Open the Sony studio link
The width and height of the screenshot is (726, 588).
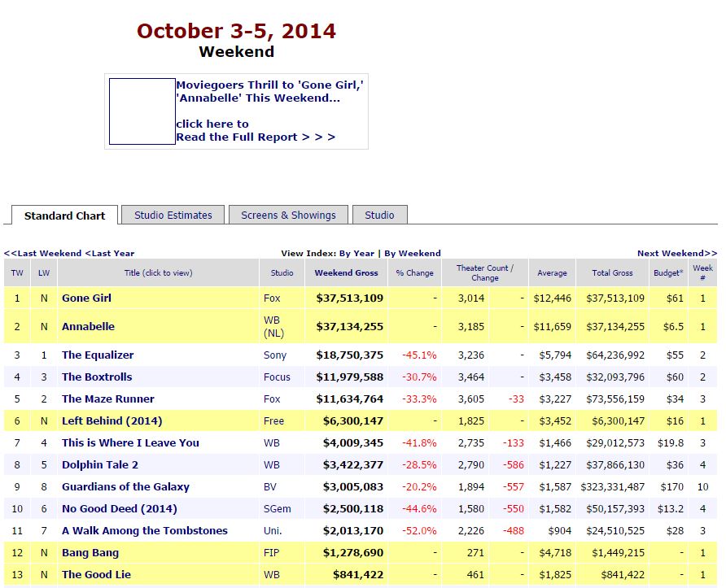point(274,355)
